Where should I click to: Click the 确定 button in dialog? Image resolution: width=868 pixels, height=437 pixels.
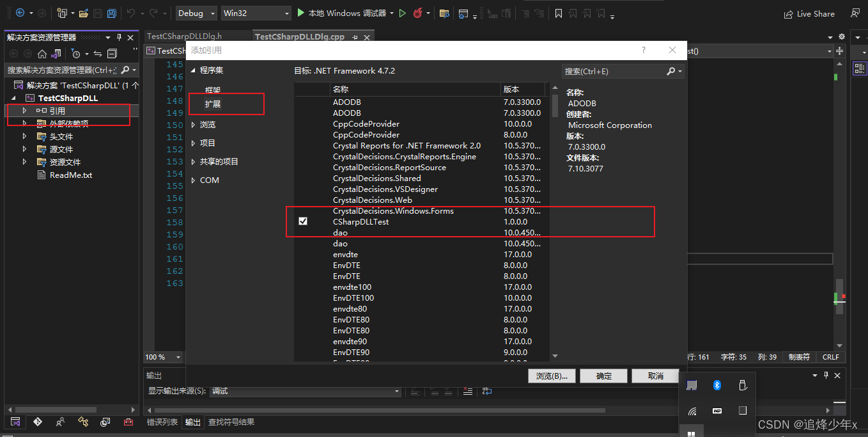click(x=604, y=376)
